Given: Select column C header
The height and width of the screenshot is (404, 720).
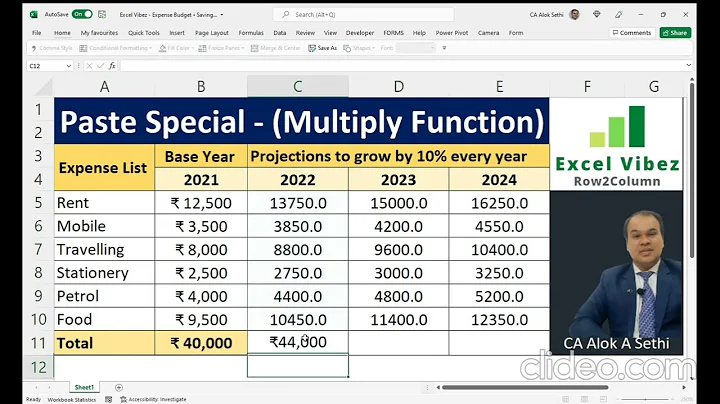Looking at the screenshot, I should click(x=298, y=86).
